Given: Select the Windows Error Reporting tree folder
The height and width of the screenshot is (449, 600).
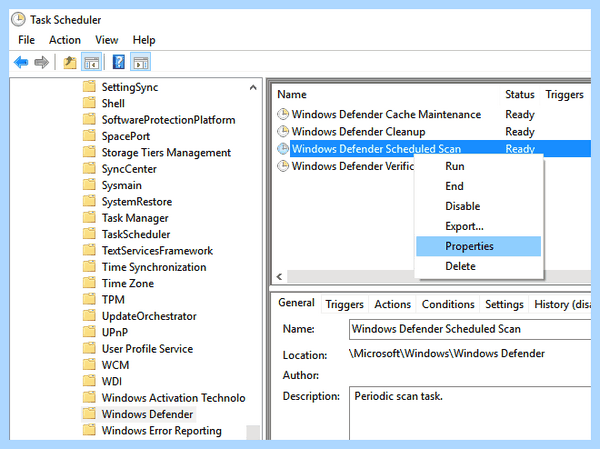Looking at the screenshot, I should (161, 430).
